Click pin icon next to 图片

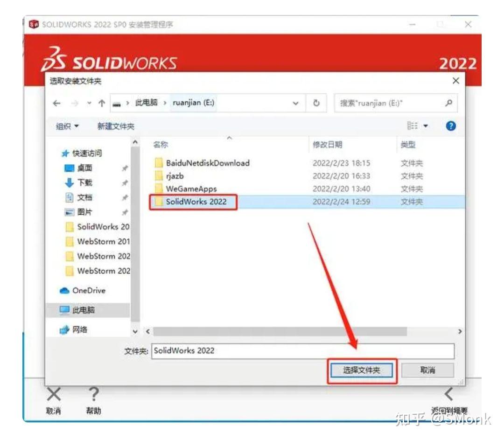[125, 212]
